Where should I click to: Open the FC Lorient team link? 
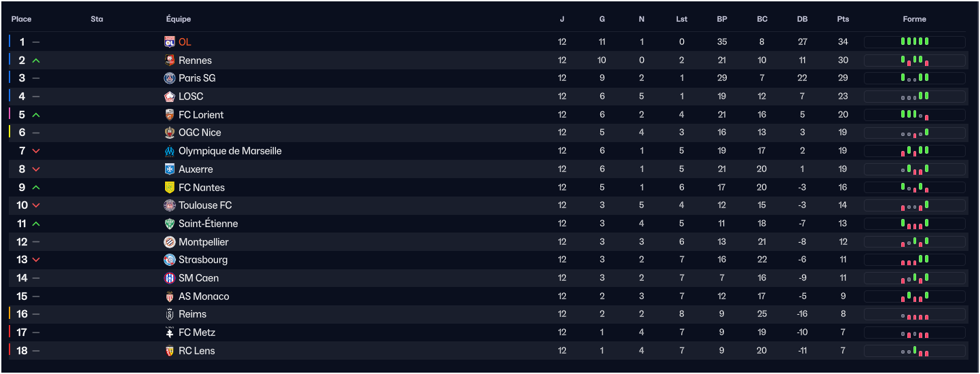click(x=201, y=115)
